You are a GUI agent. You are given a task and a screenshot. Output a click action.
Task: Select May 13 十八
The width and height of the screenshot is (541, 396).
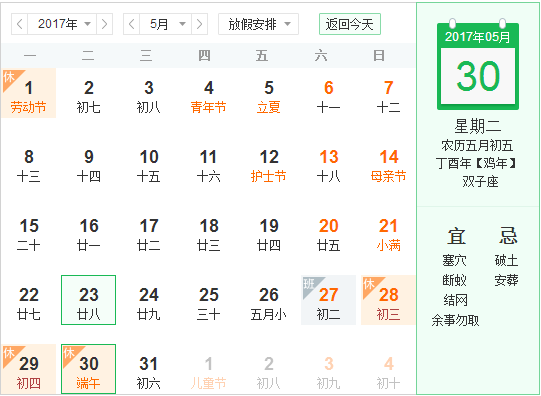(x=328, y=162)
